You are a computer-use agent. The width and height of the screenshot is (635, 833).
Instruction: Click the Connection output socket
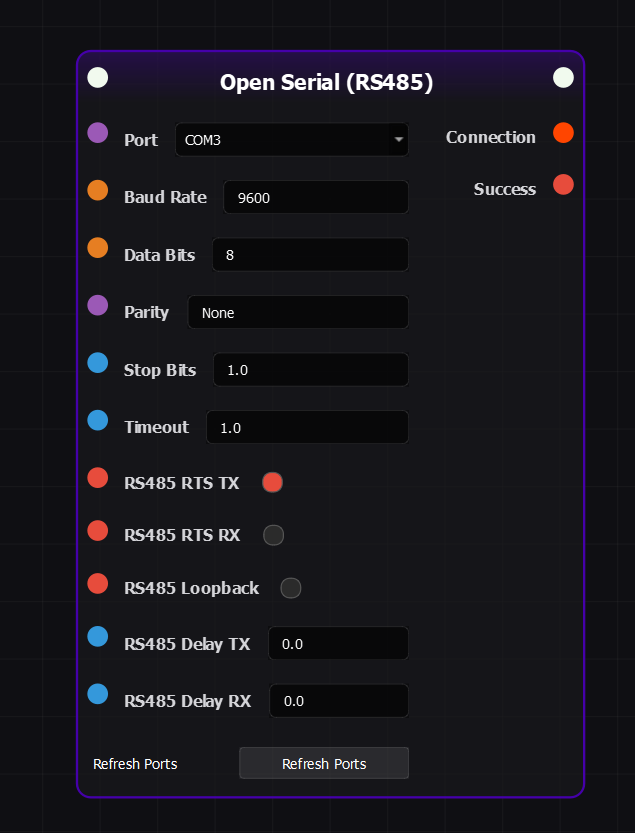(x=563, y=132)
